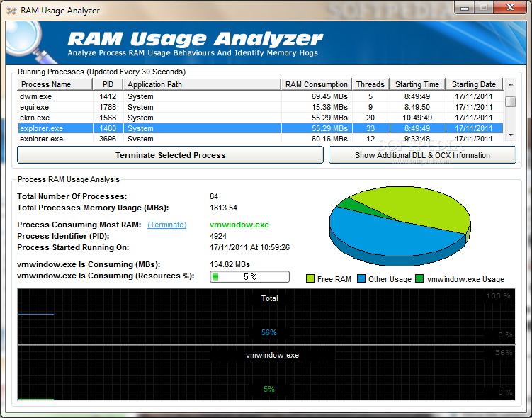Click PID cell 1568
The height and width of the screenshot is (418, 532).
[x=108, y=118]
